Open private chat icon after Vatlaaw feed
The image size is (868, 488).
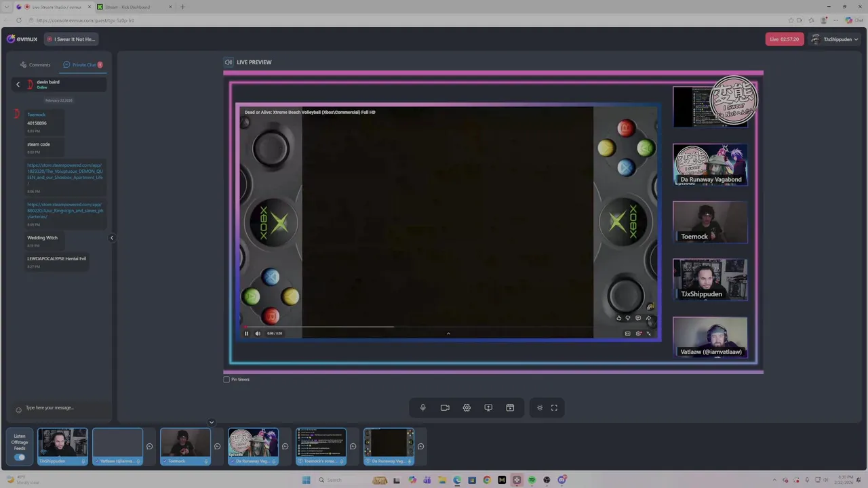coord(149,446)
